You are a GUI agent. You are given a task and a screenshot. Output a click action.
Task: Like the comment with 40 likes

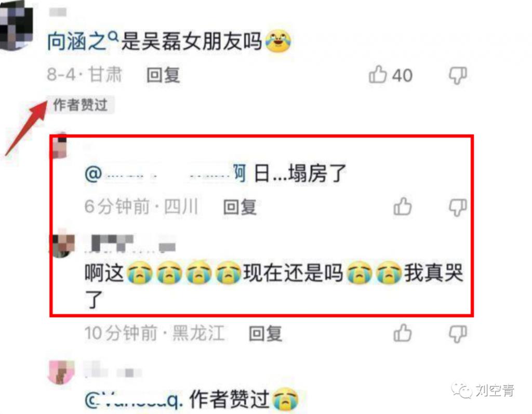pos(378,74)
